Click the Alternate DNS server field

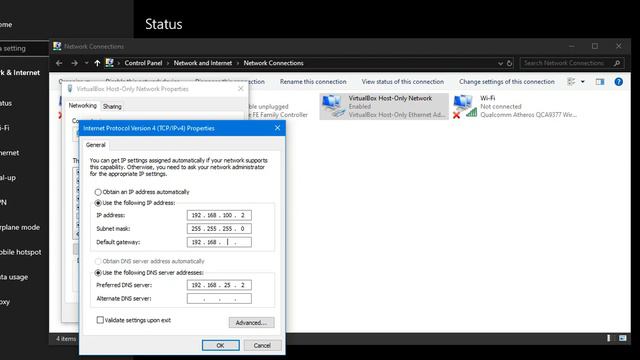(219, 298)
